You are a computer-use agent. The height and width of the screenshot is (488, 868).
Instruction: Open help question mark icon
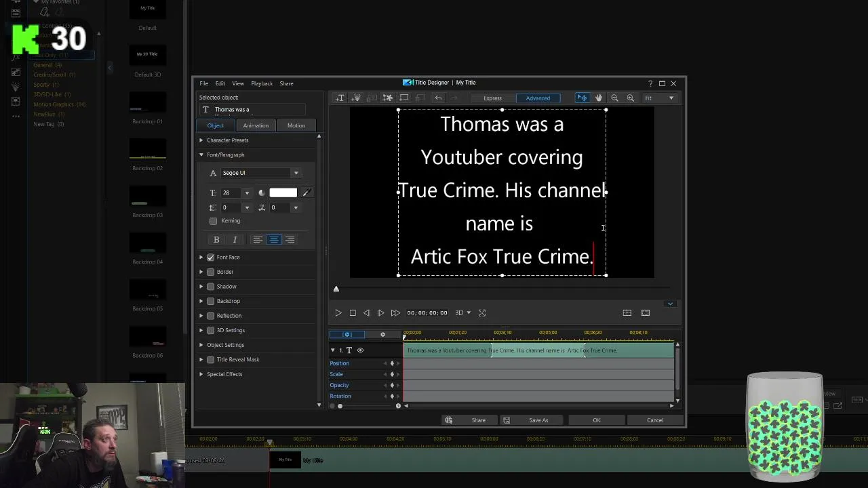coord(650,83)
